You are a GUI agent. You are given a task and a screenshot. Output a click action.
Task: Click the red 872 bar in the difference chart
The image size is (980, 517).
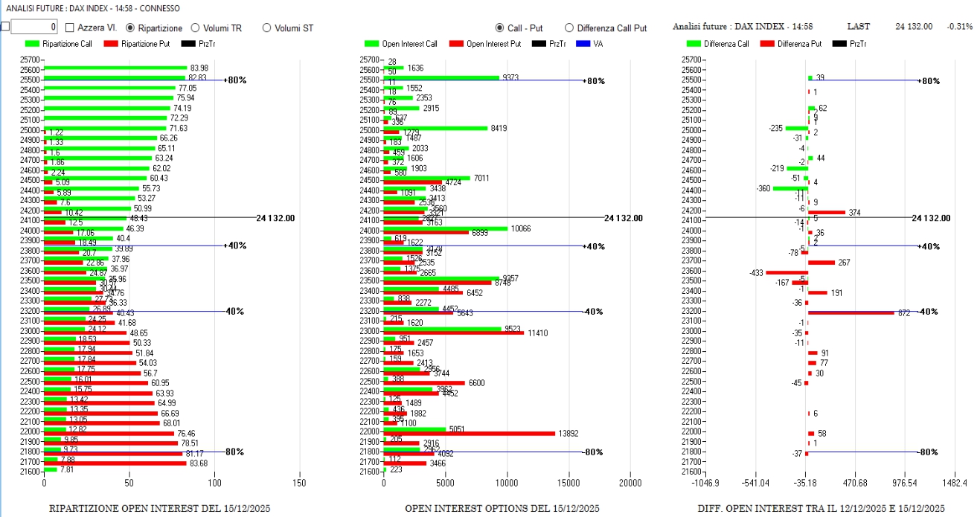pos(851,312)
